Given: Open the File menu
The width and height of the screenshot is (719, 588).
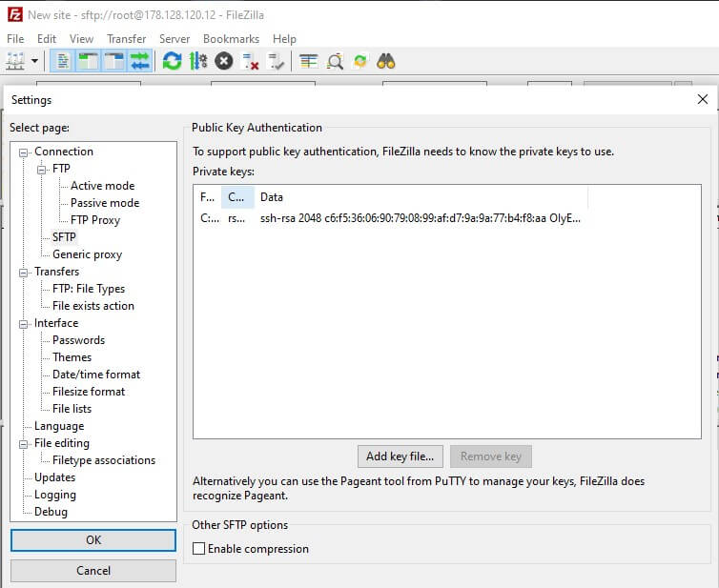Looking at the screenshot, I should (15, 39).
